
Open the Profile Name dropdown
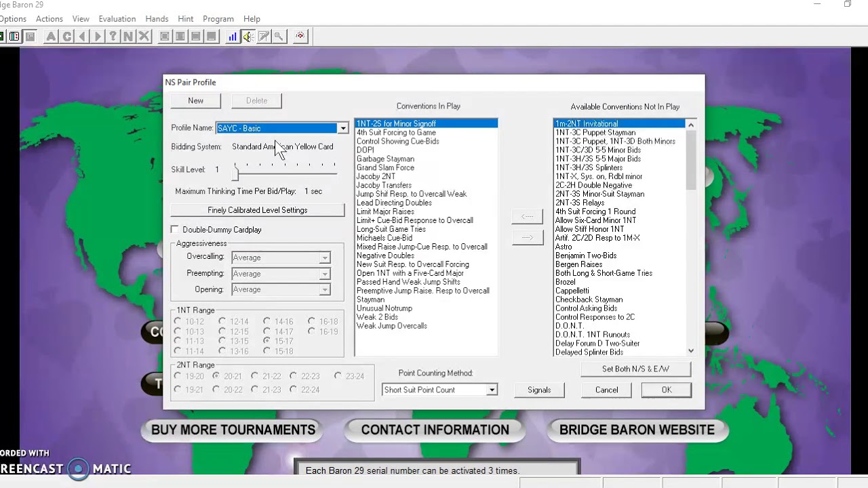343,128
